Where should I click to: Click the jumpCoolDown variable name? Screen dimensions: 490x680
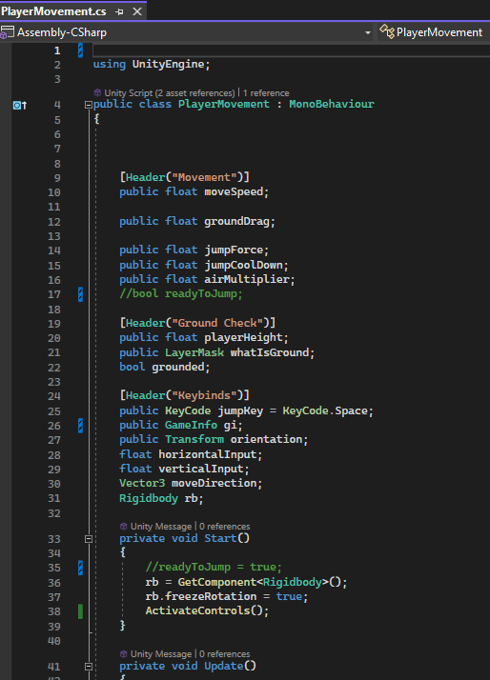click(x=243, y=265)
